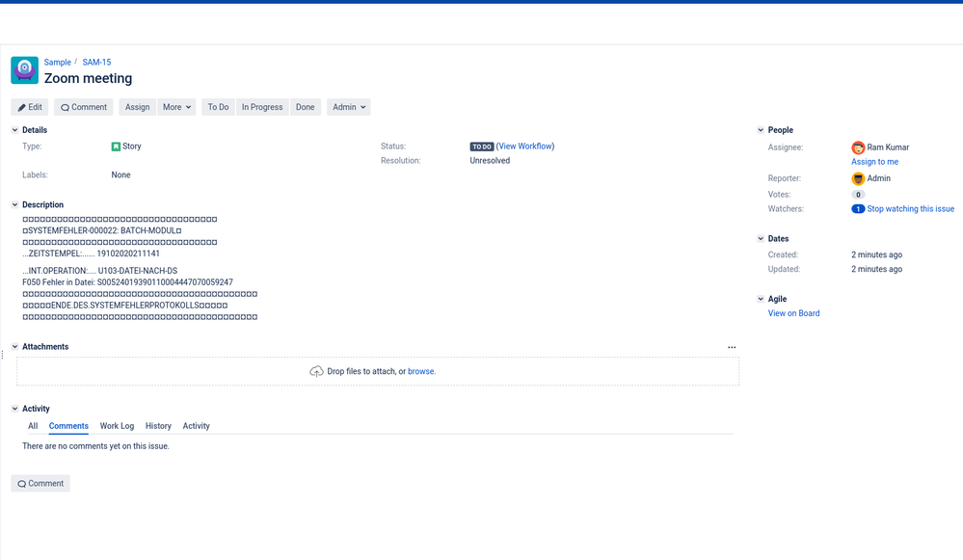Open the More dropdown menu
This screenshot has width=963, height=560.
176,107
